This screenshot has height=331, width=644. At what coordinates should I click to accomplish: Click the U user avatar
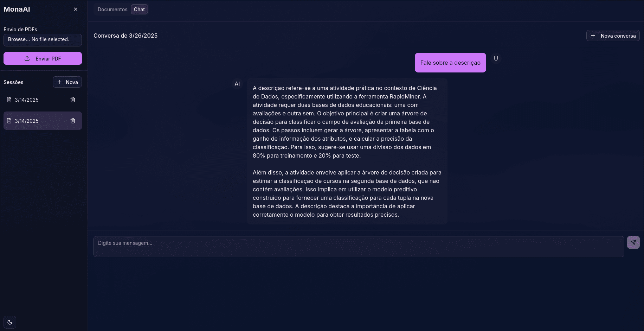click(496, 58)
